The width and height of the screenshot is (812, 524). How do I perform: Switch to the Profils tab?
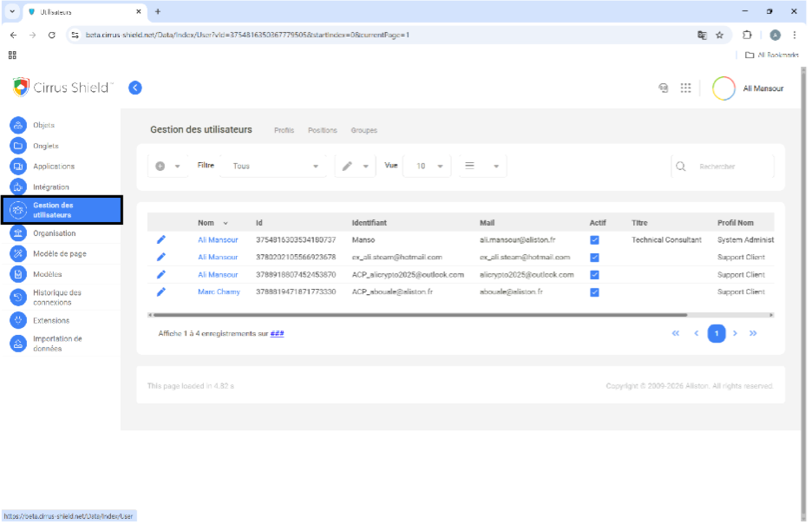pyautogui.click(x=284, y=131)
